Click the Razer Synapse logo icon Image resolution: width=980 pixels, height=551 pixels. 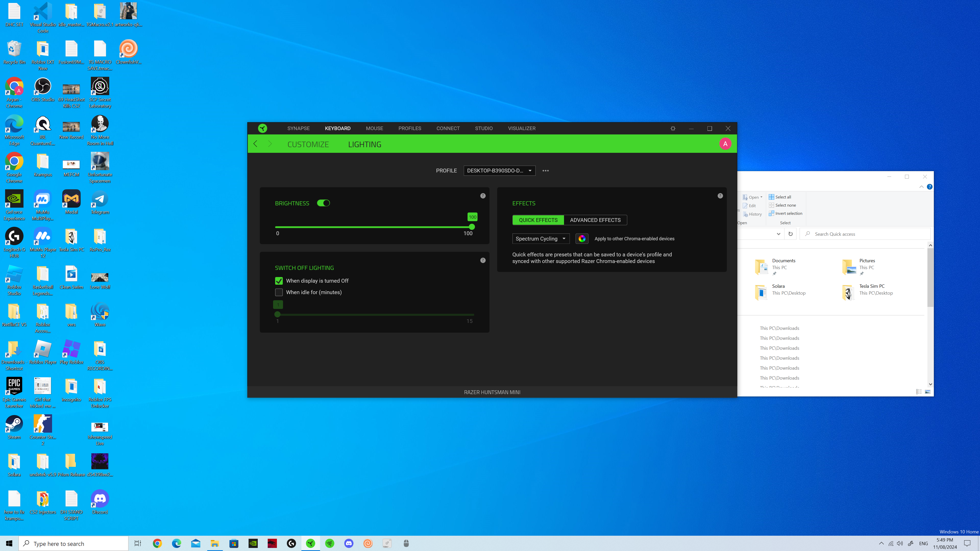click(x=263, y=128)
